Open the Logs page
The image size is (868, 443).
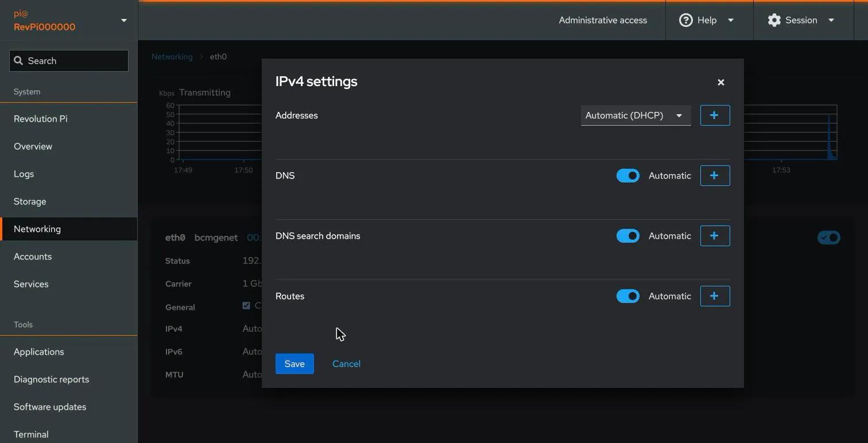coord(69,174)
